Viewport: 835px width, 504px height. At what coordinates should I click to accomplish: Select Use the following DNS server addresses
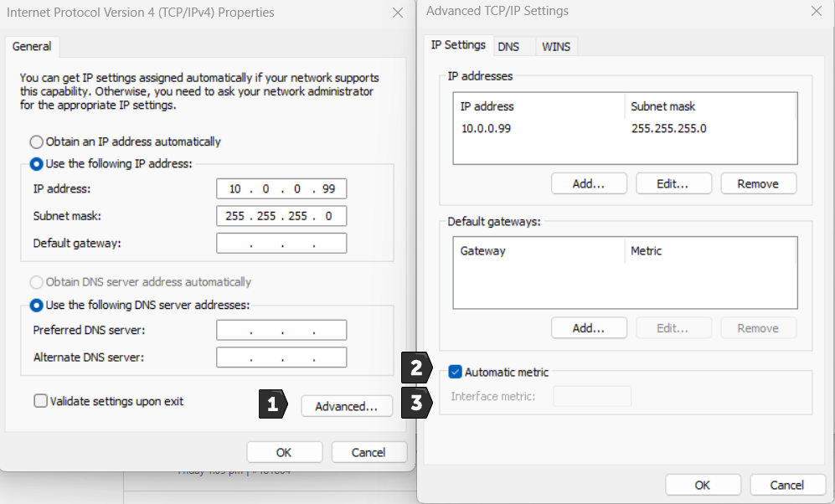36,306
